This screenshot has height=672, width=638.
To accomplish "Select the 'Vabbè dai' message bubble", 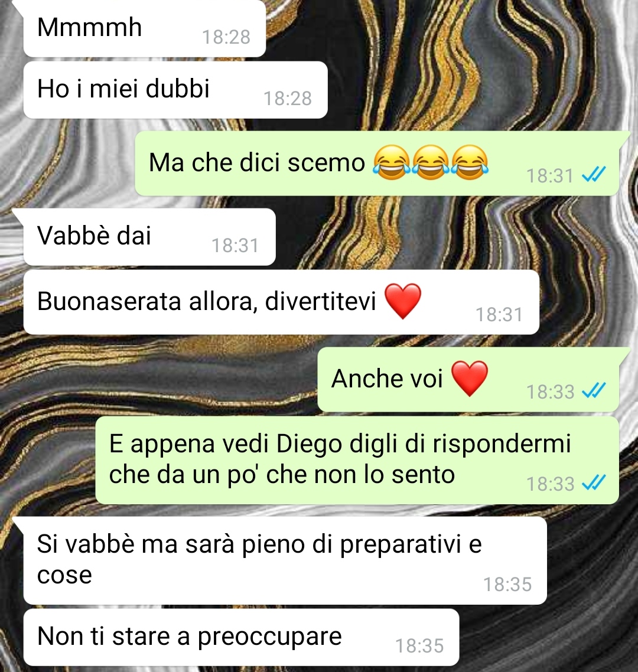I will coord(149,237).
